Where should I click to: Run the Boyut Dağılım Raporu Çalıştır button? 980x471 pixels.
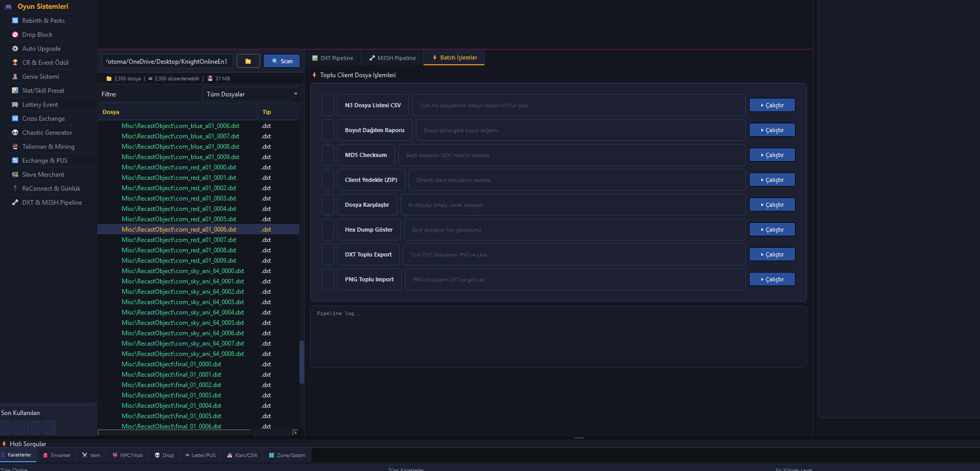pos(772,130)
